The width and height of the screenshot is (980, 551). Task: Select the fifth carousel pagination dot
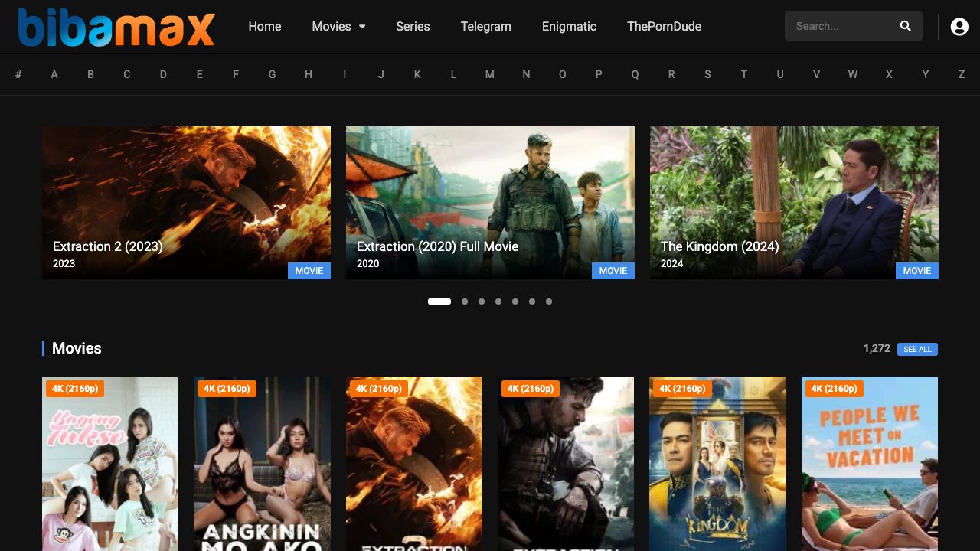[x=515, y=302]
